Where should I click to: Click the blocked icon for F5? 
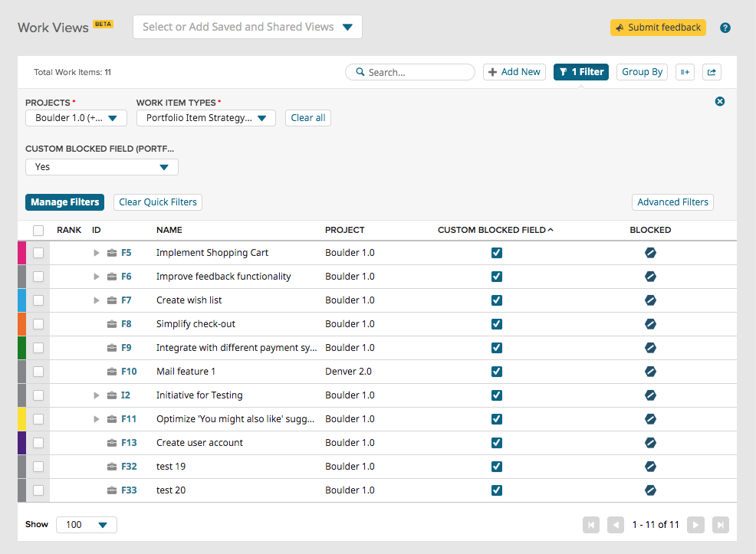pos(650,252)
